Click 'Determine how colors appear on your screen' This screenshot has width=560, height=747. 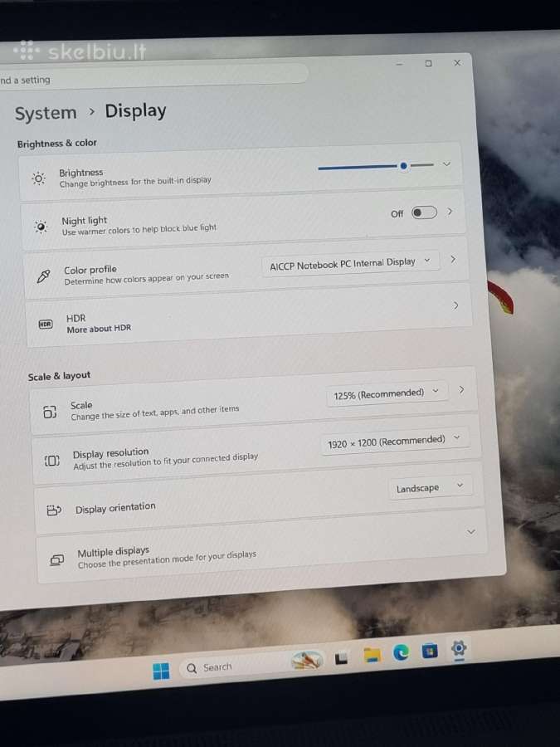point(147,278)
